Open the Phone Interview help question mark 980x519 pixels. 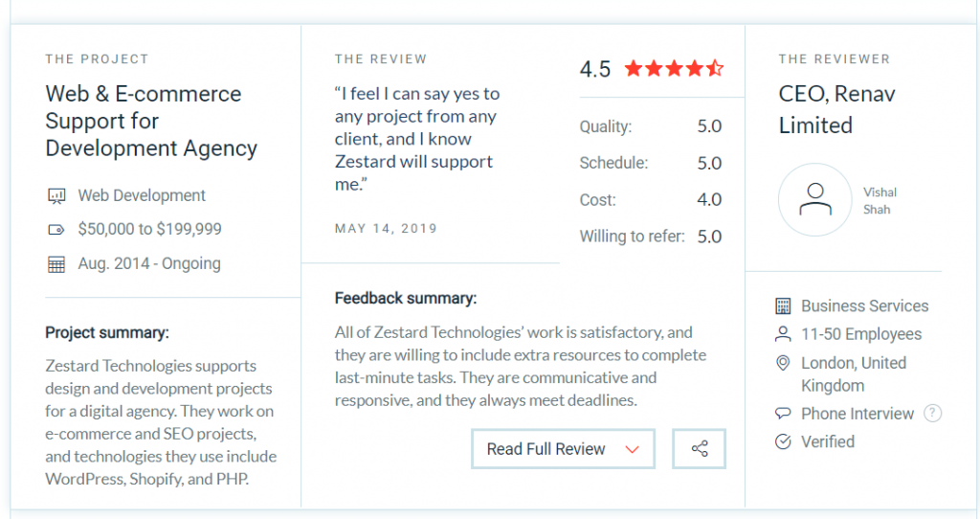coord(932,414)
